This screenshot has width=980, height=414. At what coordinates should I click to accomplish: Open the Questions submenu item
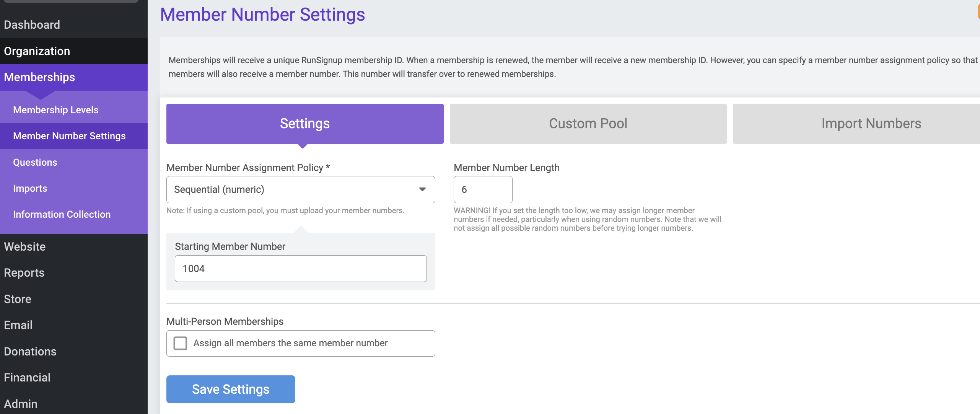pyautogui.click(x=35, y=162)
